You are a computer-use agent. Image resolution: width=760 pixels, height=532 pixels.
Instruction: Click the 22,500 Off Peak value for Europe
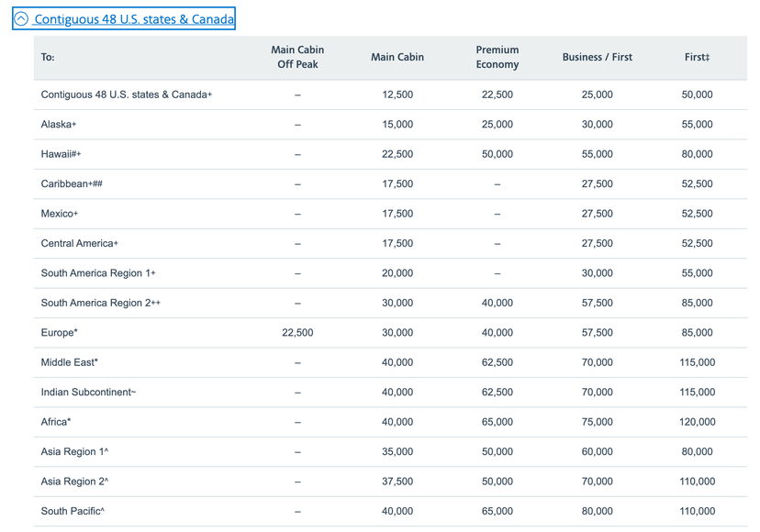point(297,332)
